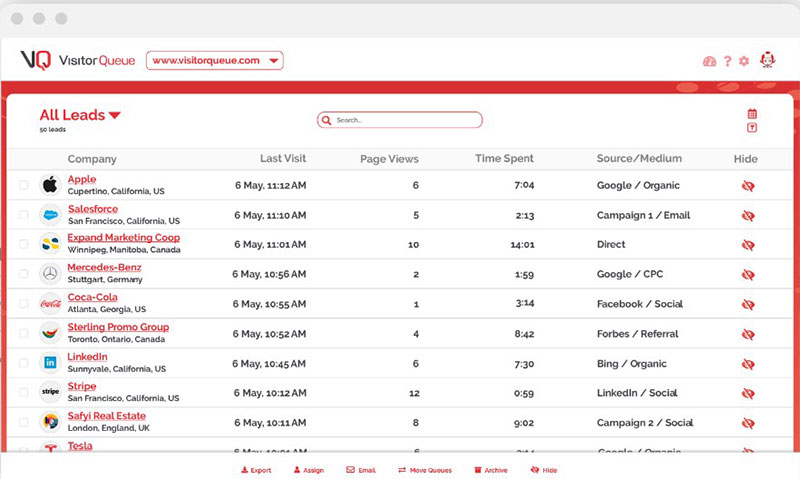
Task: Click the Export button in bottom bar
Action: [x=256, y=470]
